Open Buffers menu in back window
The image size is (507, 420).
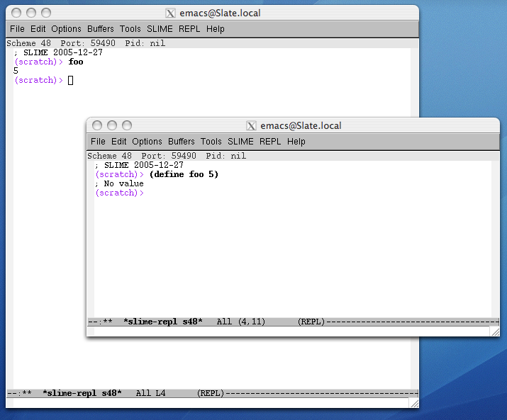coord(101,29)
